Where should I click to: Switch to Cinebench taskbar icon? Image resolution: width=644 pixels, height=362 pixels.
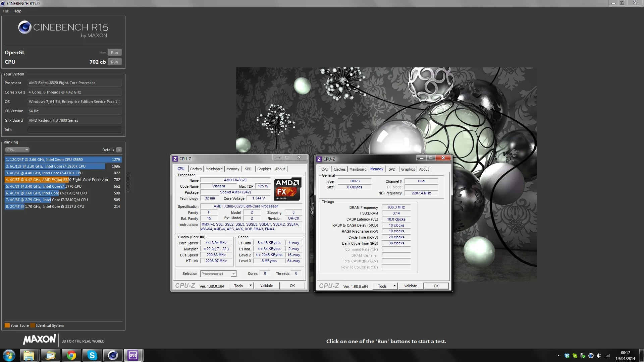(x=113, y=355)
